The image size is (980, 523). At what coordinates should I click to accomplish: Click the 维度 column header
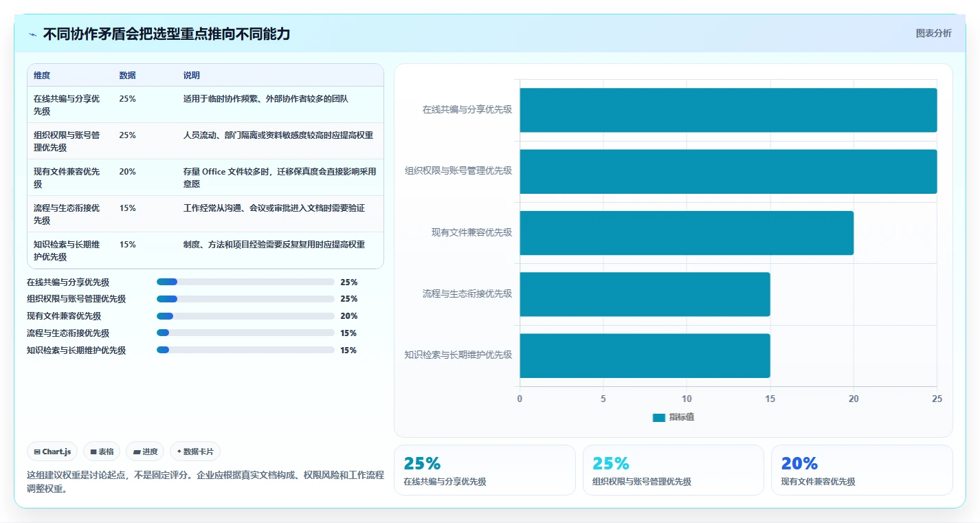(x=42, y=76)
